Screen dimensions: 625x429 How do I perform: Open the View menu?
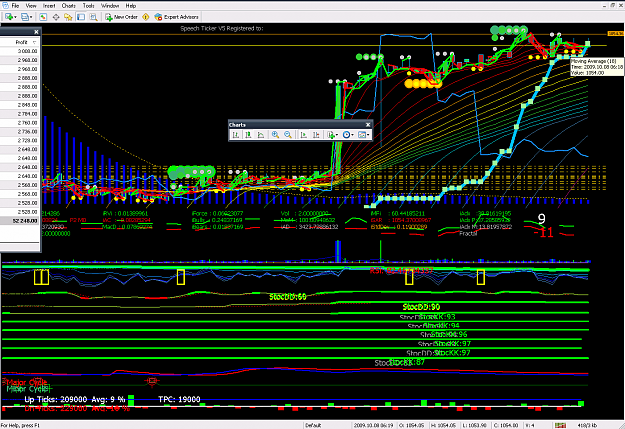(x=31, y=6)
